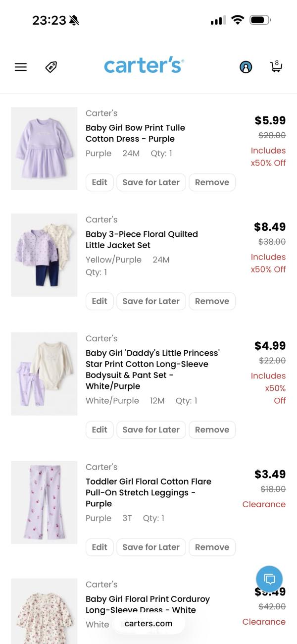The image size is (297, 644).
Task: Edit the Floral Cotton Flare Leggings item
Action: (x=99, y=547)
